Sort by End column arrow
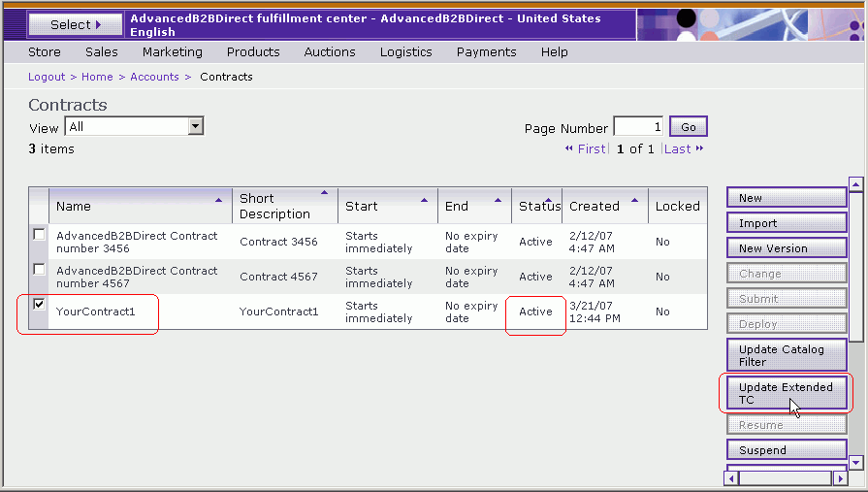The height and width of the screenshot is (492, 868). click(x=498, y=200)
